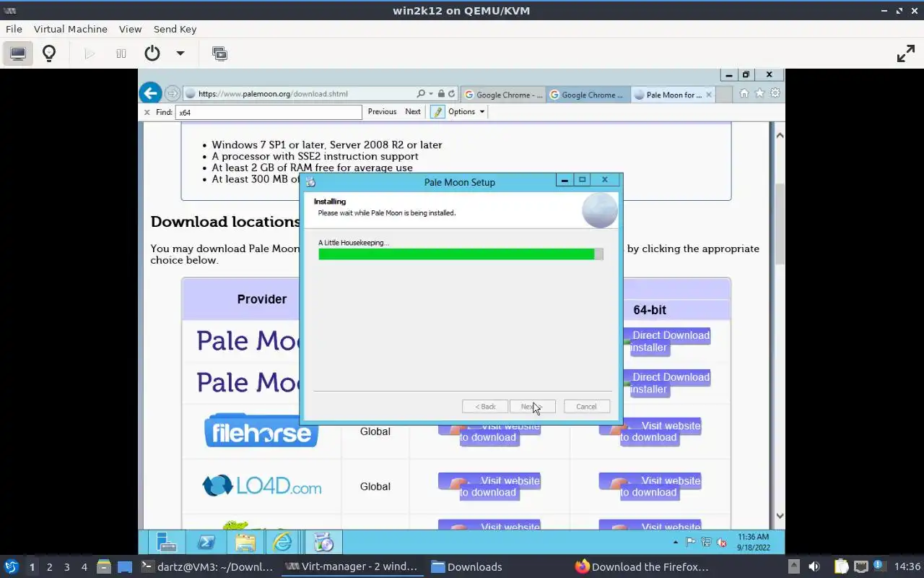924x578 pixels.
Task: Click LO4D 64-bit Visit website link
Action: [x=650, y=486]
